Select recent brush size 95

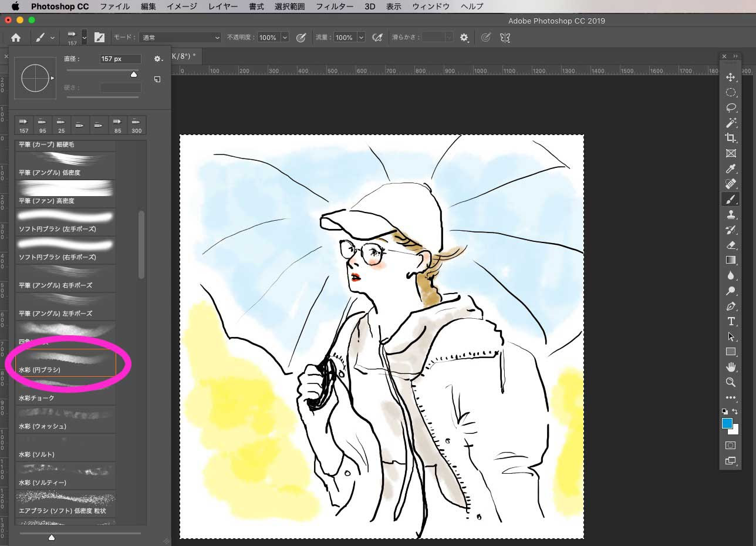(43, 125)
